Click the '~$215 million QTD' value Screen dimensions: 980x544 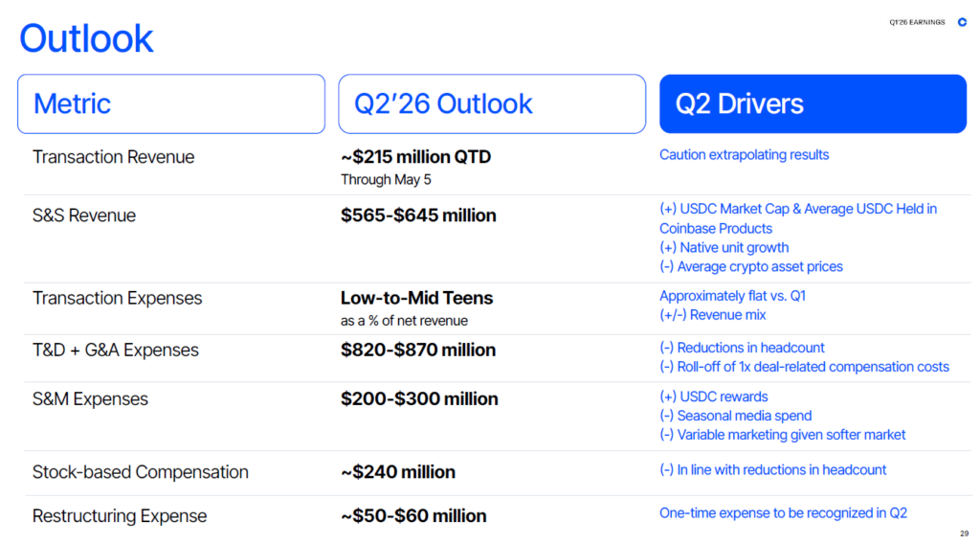click(x=415, y=157)
